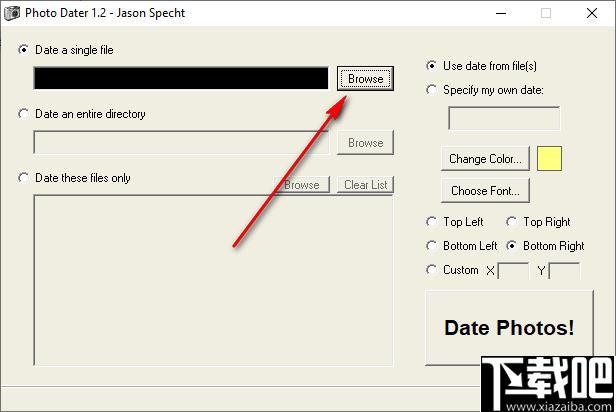Click Browse for the entire directory
616x412 pixels.
coord(365,143)
